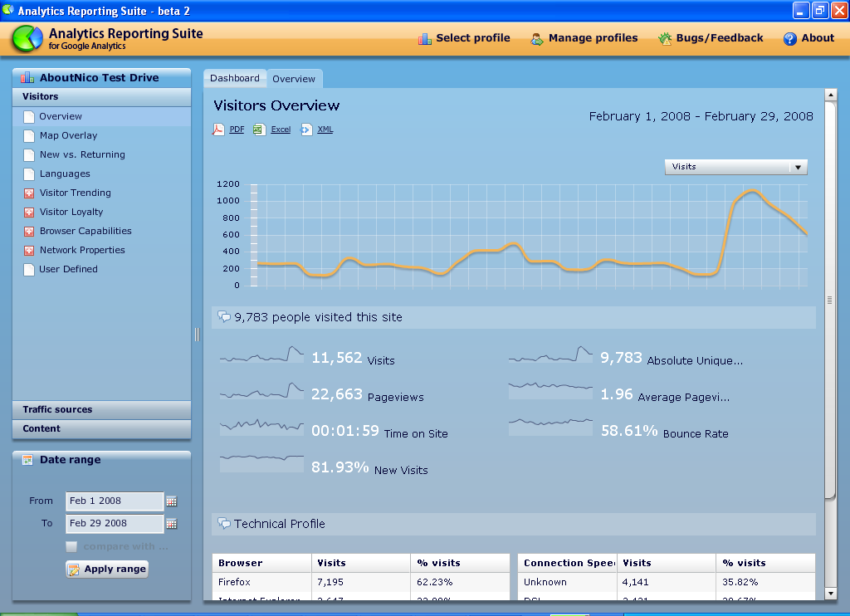
Task: Click the New vs. Returning page icon
Action: [x=29, y=155]
